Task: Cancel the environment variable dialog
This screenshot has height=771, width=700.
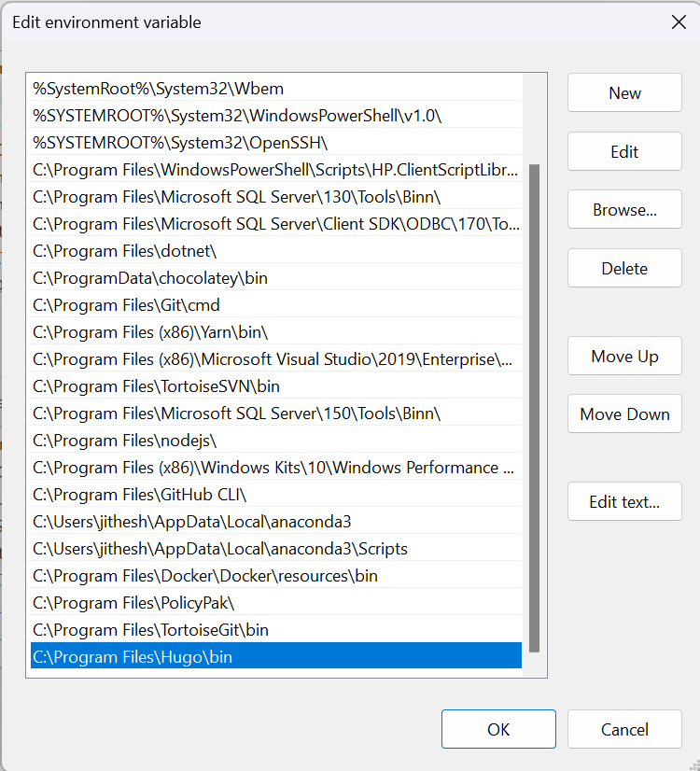Action: [624, 730]
